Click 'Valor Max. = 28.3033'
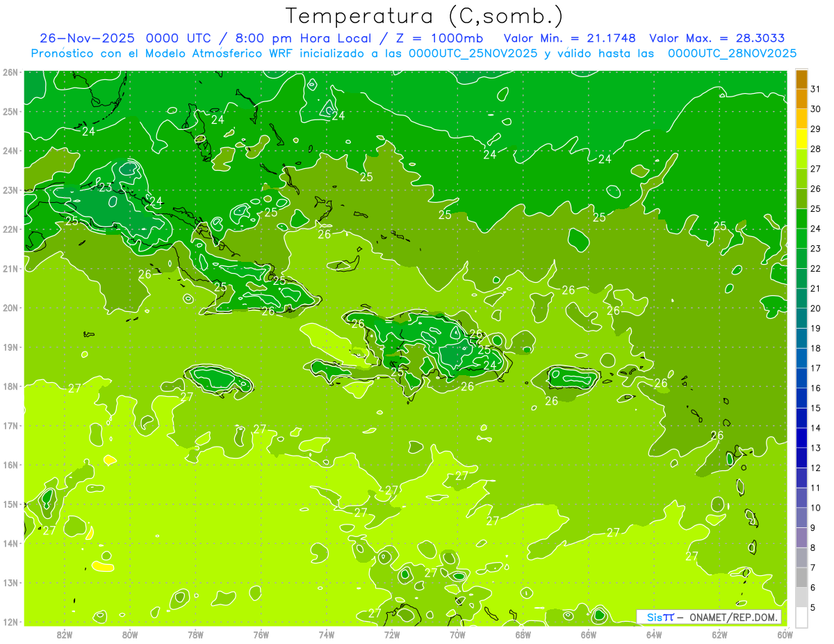834x644 pixels. pos(717,38)
